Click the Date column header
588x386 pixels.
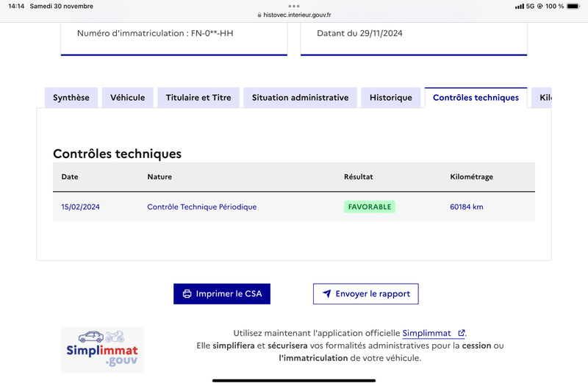pyautogui.click(x=70, y=176)
